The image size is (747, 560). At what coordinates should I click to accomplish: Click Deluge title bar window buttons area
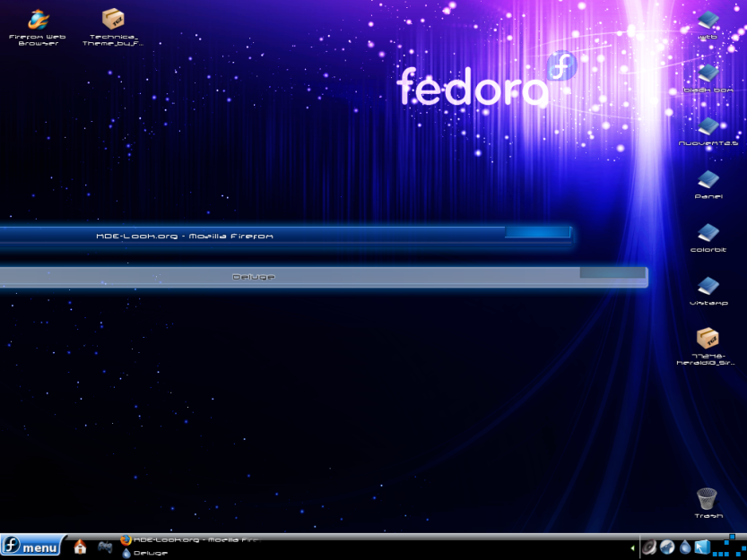point(612,272)
